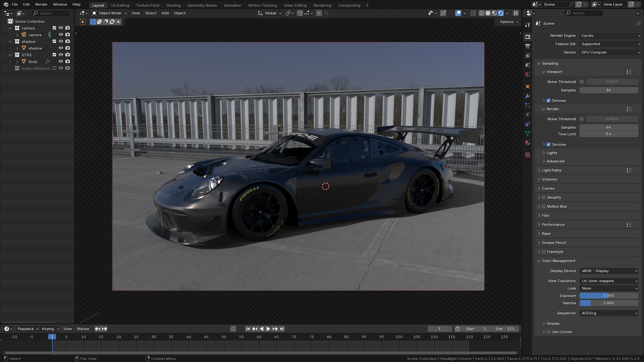
Task: Hide the Body object in viewport
Action: (x=61, y=62)
